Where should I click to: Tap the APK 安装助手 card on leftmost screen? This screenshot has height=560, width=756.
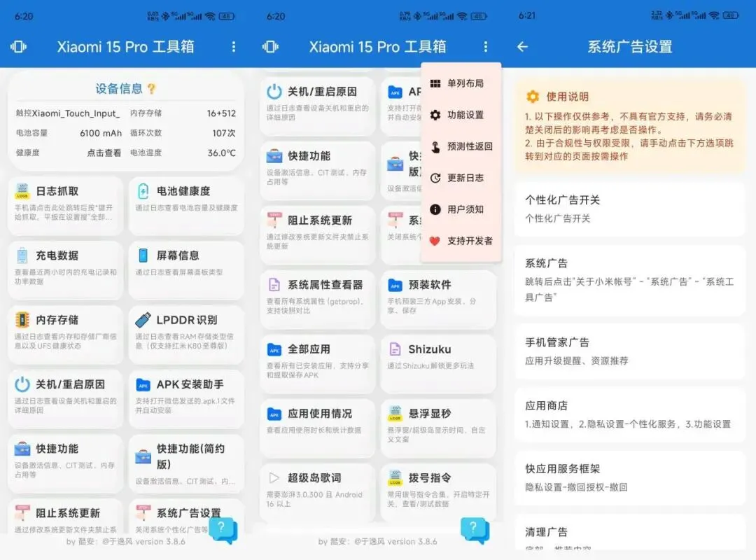coord(186,399)
